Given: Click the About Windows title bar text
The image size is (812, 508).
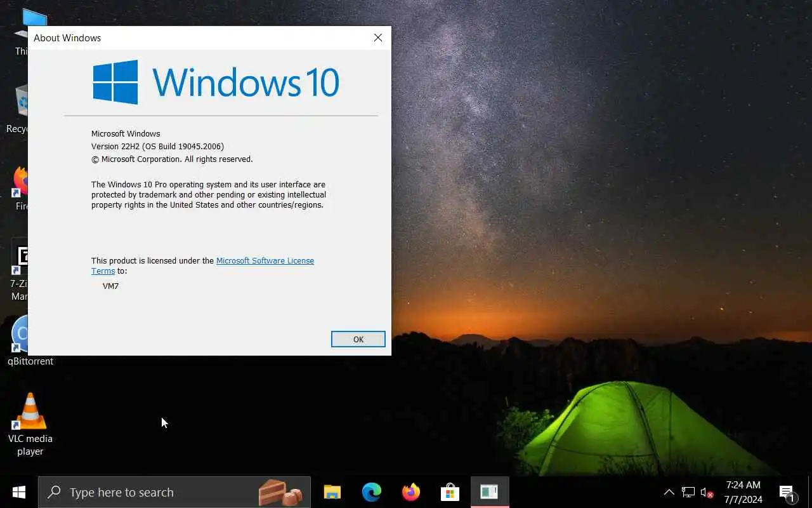Looking at the screenshot, I should coord(67,38).
